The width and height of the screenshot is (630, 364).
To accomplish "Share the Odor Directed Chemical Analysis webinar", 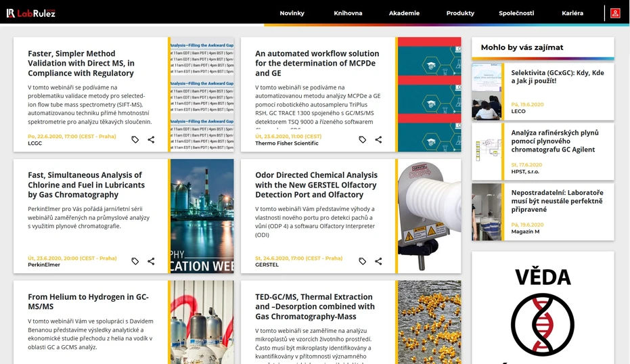I will pos(378,261).
